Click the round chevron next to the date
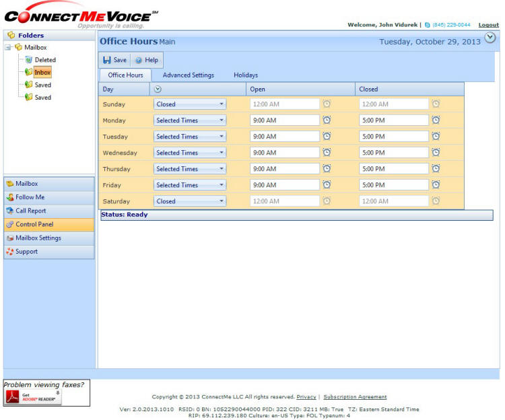The width and height of the screenshot is (505, 420). point(490,38)
